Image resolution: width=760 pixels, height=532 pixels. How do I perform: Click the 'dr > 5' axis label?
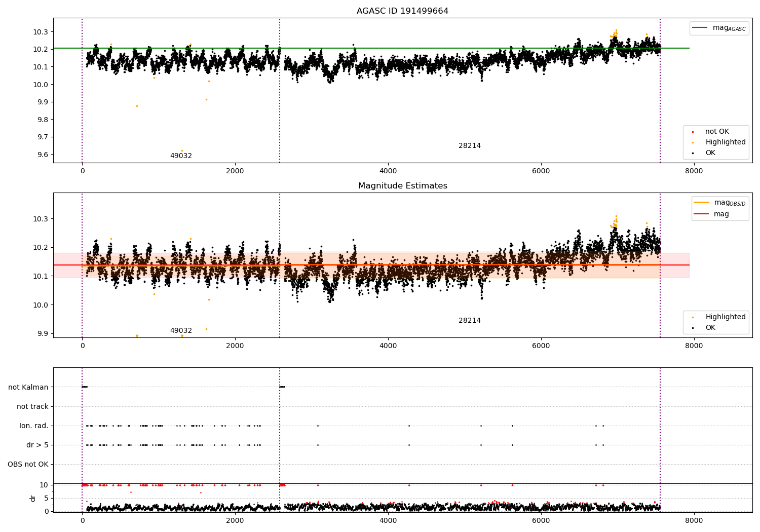click(x=37, y=445)
